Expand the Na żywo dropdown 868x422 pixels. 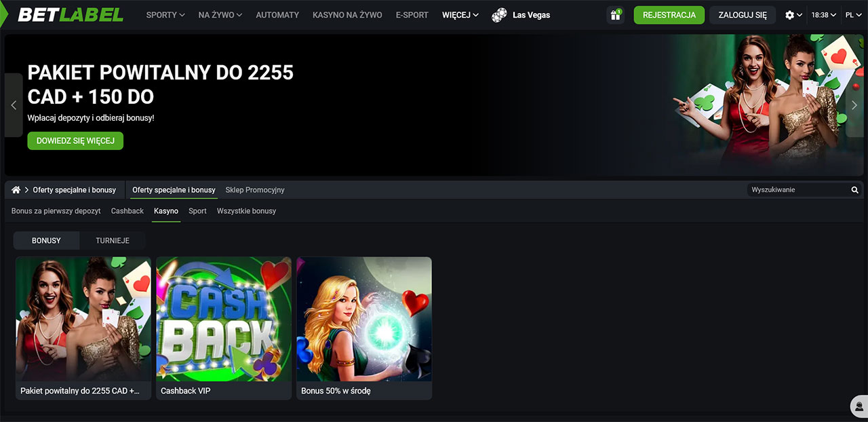point(220,15)
